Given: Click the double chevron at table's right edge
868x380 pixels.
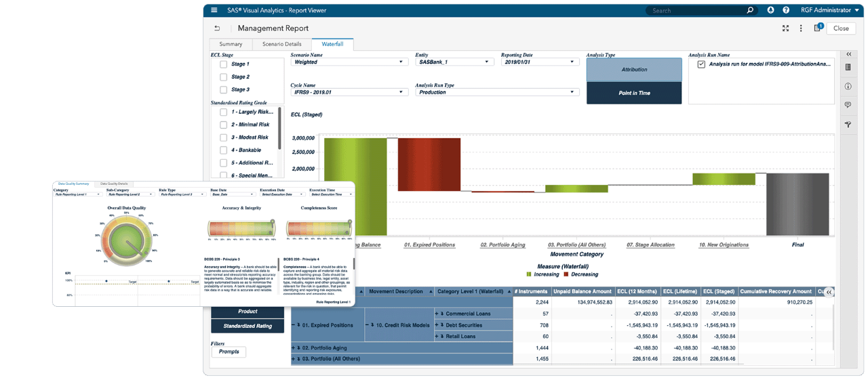Looking at the screenshot, I should point(829,292).
